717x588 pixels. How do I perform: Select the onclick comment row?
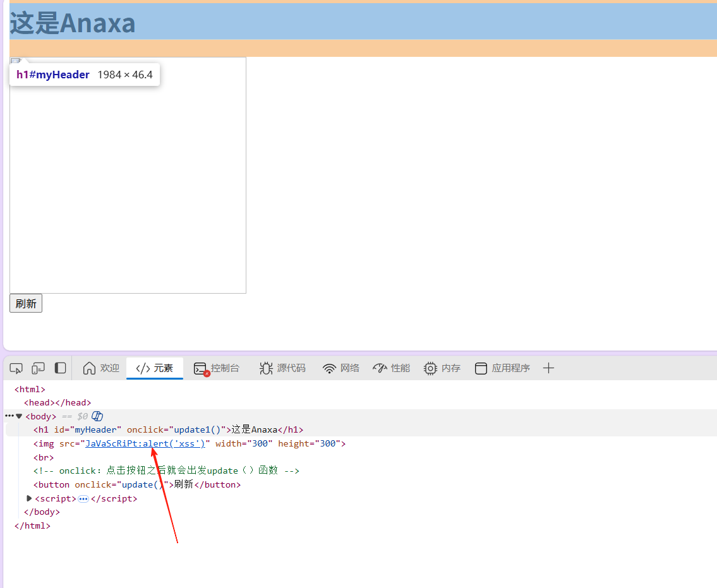(166, 471)
